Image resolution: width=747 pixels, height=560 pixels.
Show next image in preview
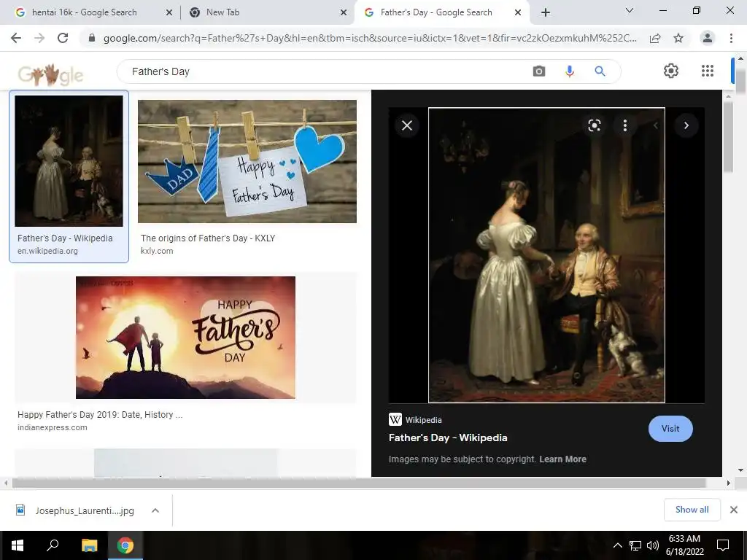coord(686,125)
